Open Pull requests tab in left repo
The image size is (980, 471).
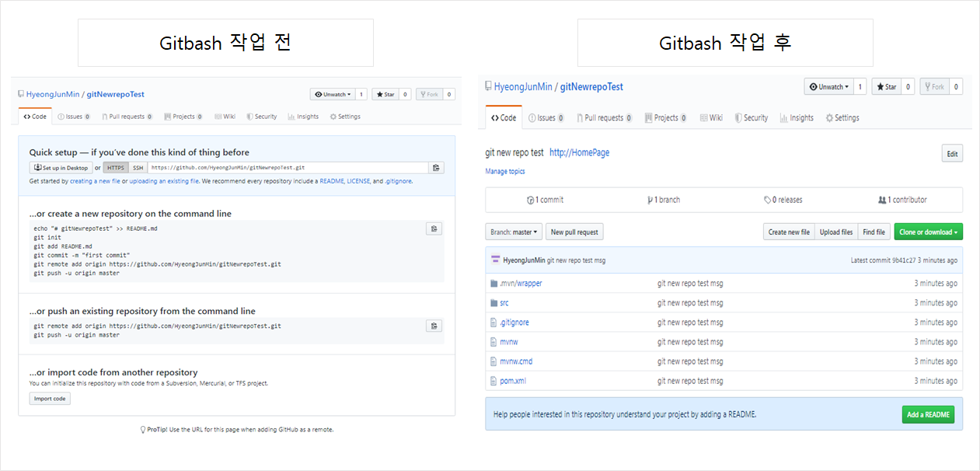click(127, 117)
